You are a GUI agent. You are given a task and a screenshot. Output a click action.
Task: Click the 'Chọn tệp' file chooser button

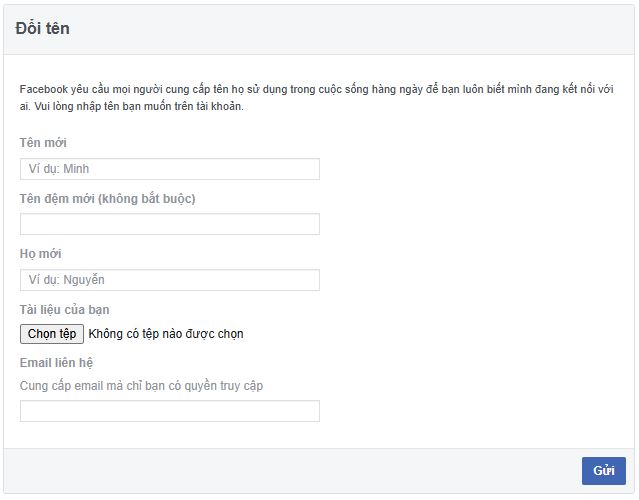tap(52, 334)
